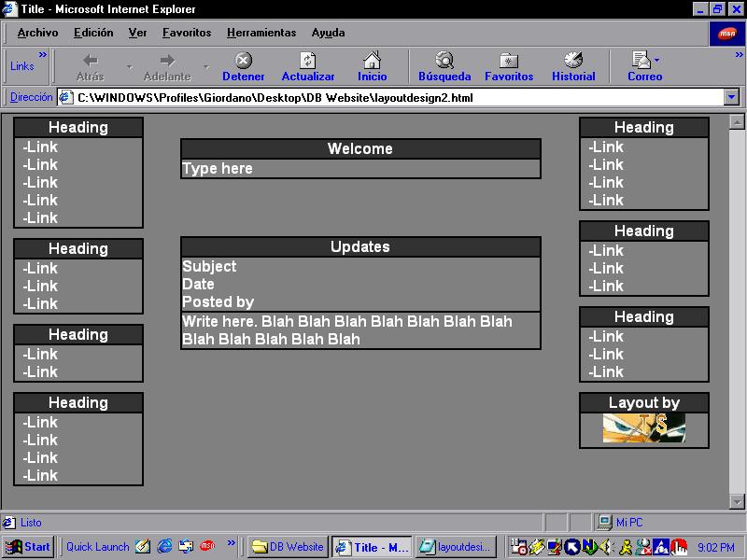Image resolution: width=747 pixels, height=560 pixels.
Task: Click the MSN logo icon
Action: point(726,33)
